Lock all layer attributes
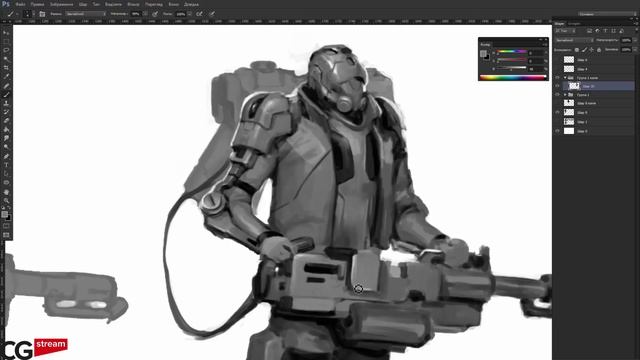 [x=599, y=50]
